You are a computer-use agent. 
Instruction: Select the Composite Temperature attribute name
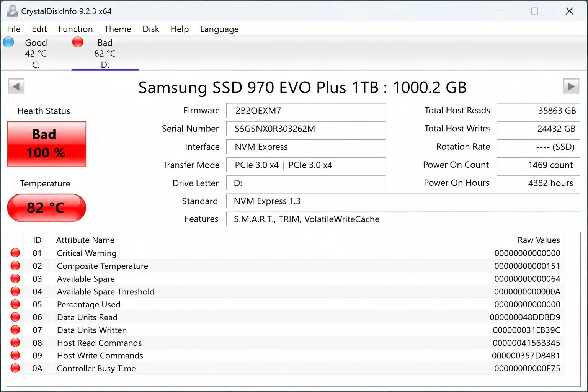103,266
